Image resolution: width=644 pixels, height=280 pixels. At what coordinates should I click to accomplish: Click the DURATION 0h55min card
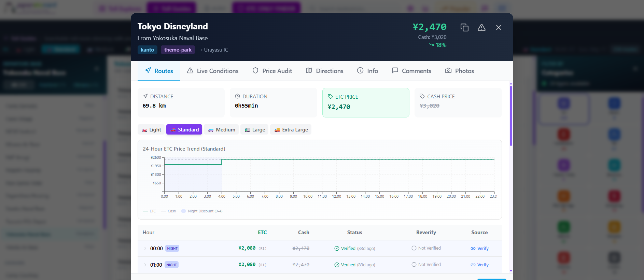click(274, 102)
